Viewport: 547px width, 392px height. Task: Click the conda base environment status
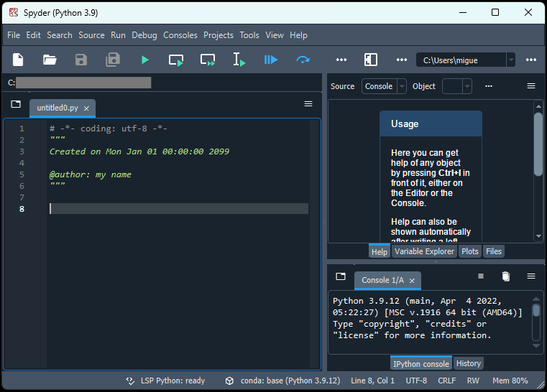click(x=284, y=381)
